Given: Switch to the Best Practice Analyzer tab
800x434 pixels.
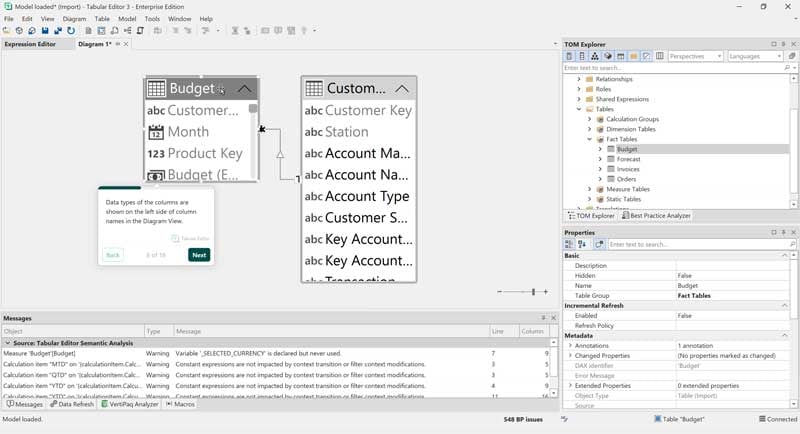Looking at the screenshot, I should [x=655, y=215].
